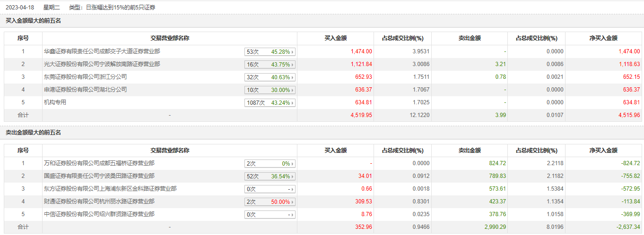Click 卖出金额最大的前五名 section heading

[x=33, y=133]
